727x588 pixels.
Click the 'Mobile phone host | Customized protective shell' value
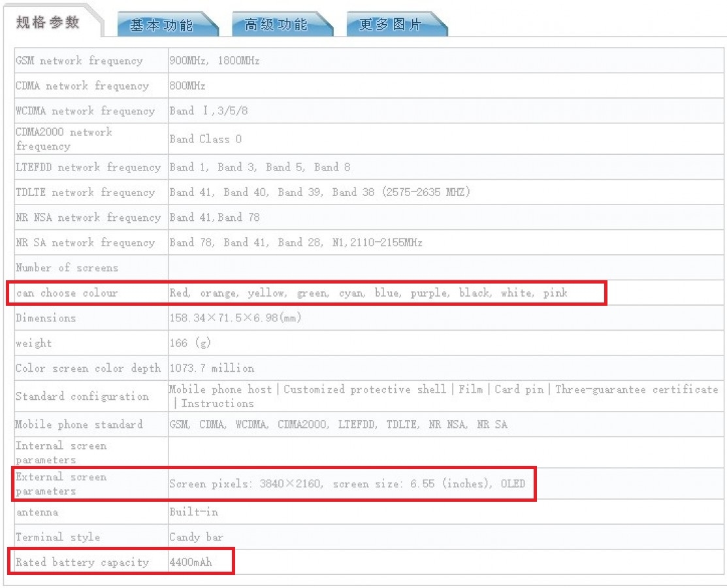(444, 396)
